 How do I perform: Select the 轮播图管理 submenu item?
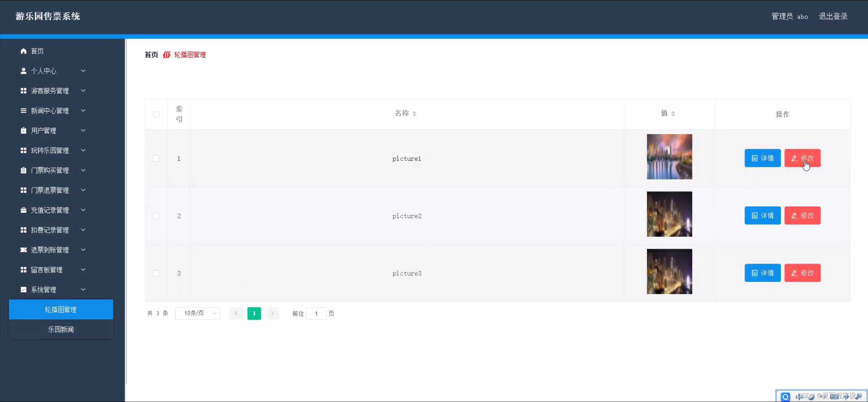point(61,309)
